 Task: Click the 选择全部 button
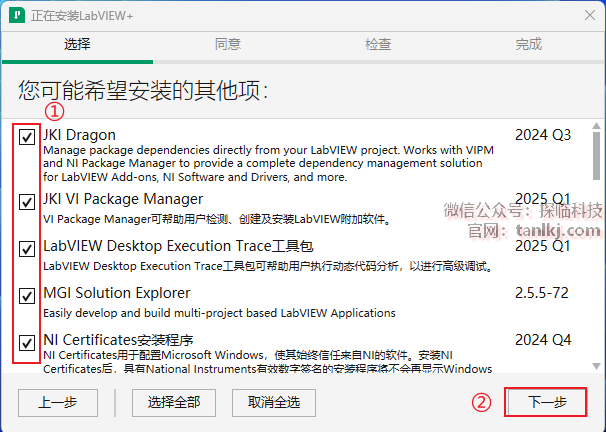click(x=174, y=403)
